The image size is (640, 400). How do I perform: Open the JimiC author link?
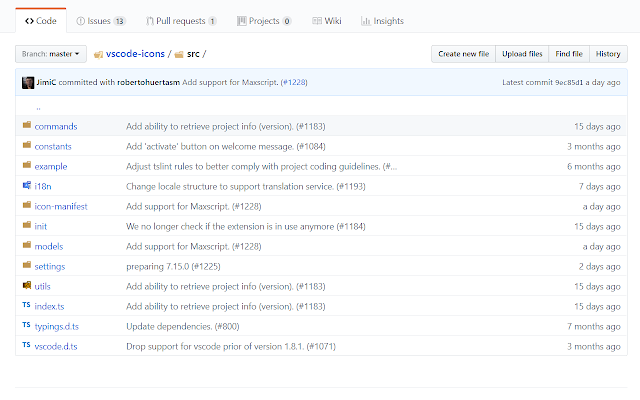(x=46, y=82)
